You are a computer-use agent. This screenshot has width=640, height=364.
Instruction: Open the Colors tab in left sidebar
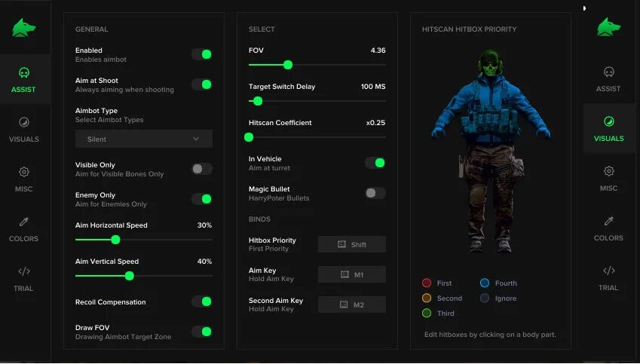tap(23, 229)
